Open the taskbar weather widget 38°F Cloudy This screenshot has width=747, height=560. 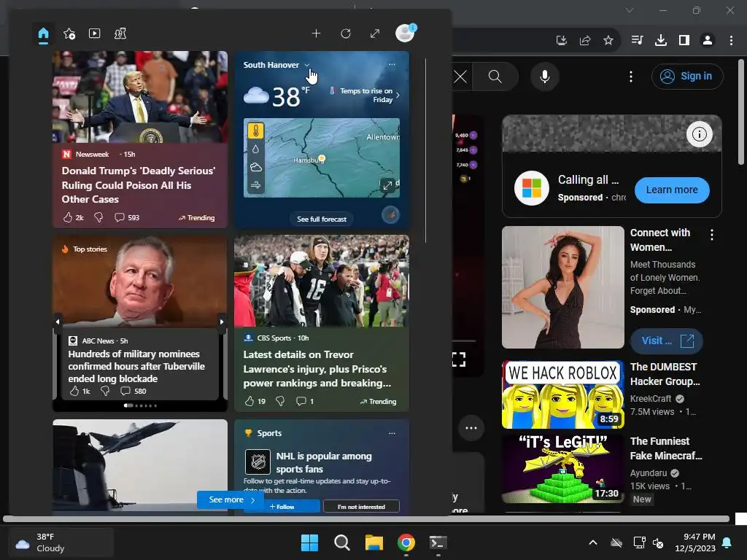coord(61,542)
